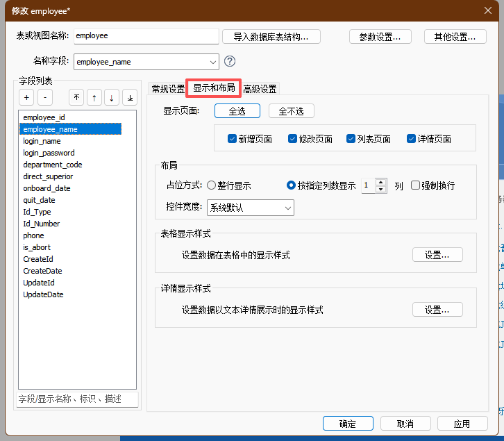Switch to the 常规设置 tab
Viewport: 504px width, 441px height.
click(x=168, y=89)
